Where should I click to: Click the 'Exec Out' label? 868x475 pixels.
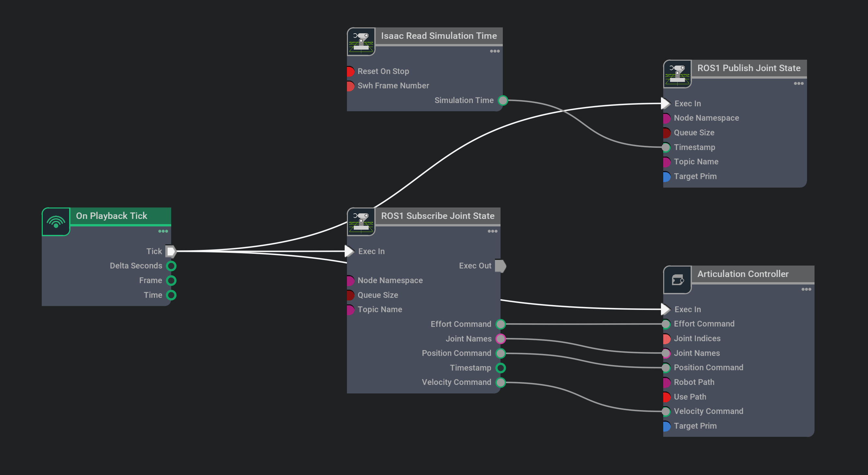pos(475,266)
